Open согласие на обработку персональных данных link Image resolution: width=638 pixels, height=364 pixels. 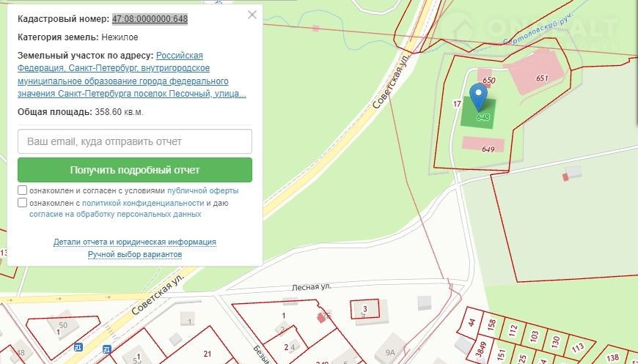115,215
